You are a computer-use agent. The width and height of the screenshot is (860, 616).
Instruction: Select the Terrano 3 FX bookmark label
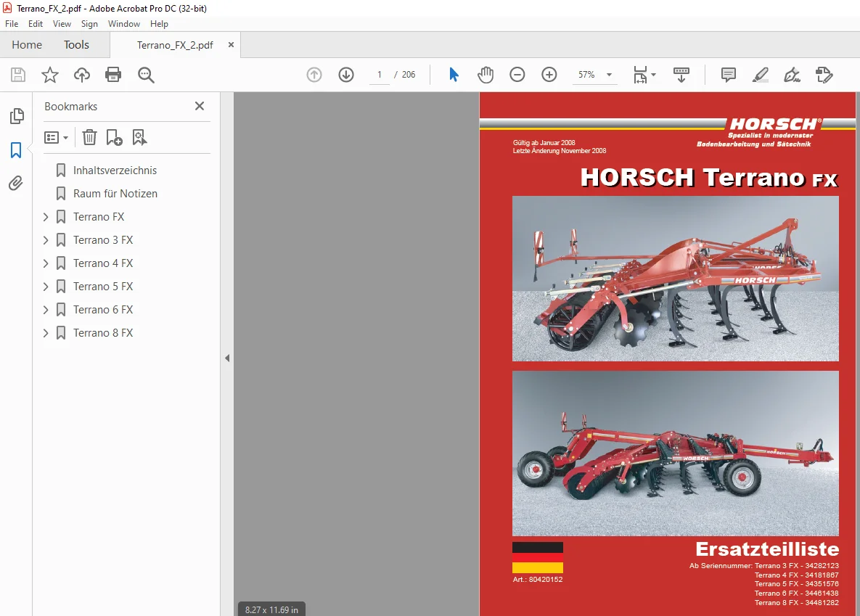coord(103,239)
